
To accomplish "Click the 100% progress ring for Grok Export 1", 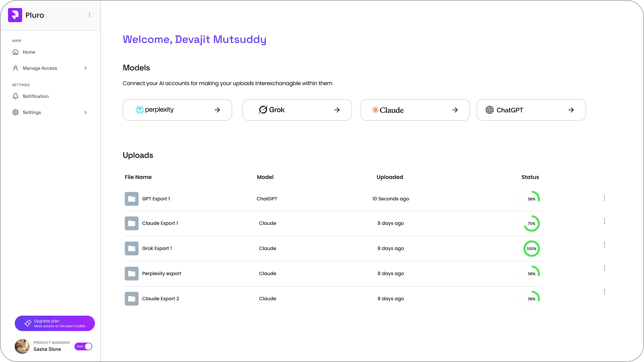I will point(531,248).
